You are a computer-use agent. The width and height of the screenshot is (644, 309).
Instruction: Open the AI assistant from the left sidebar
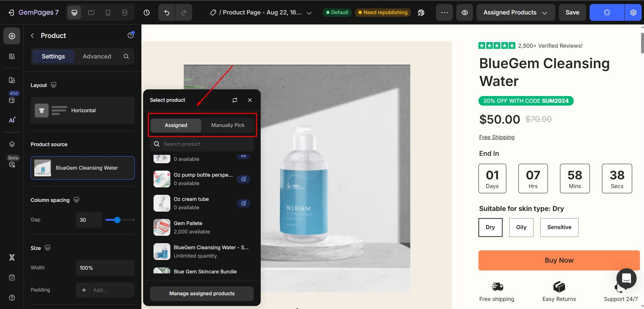pyautogui.click(x=12, y=120)
